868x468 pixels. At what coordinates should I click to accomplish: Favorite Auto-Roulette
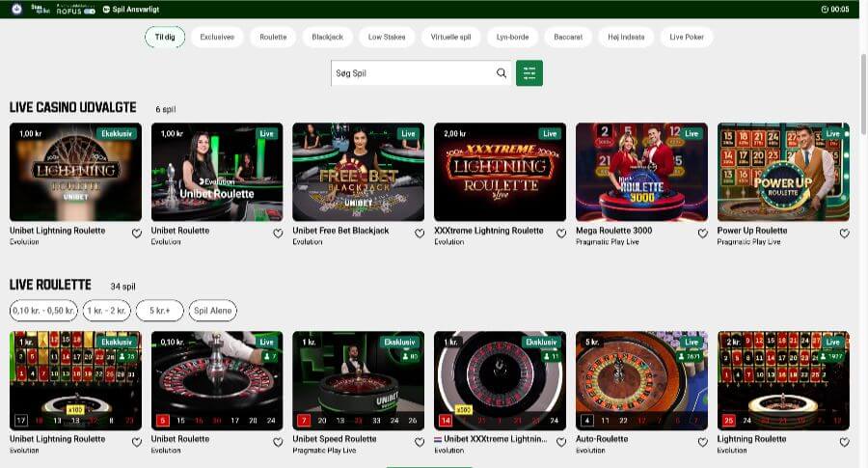pos(702,442)
